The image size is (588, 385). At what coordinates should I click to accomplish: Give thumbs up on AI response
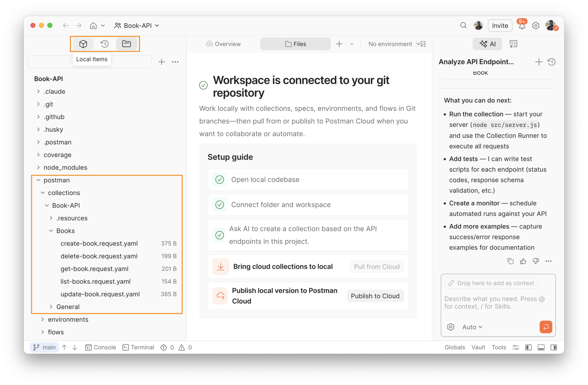coord(523,261)
